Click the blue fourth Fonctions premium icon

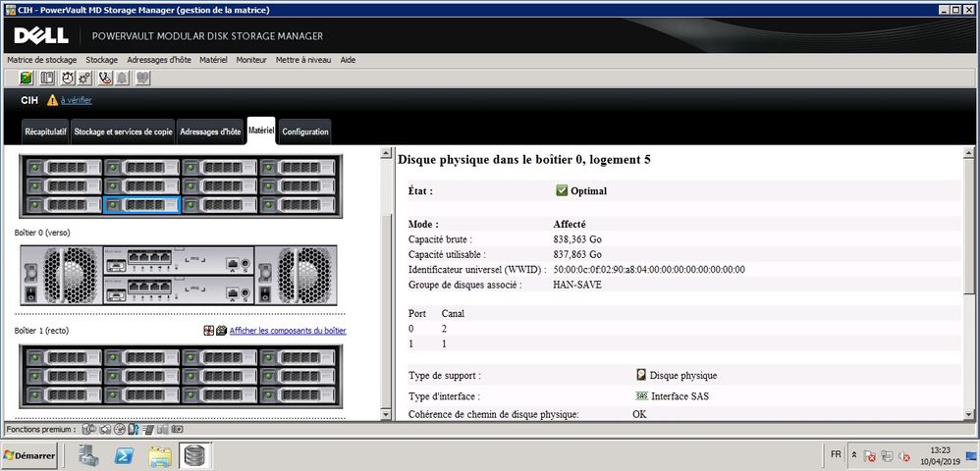point(133,429)
